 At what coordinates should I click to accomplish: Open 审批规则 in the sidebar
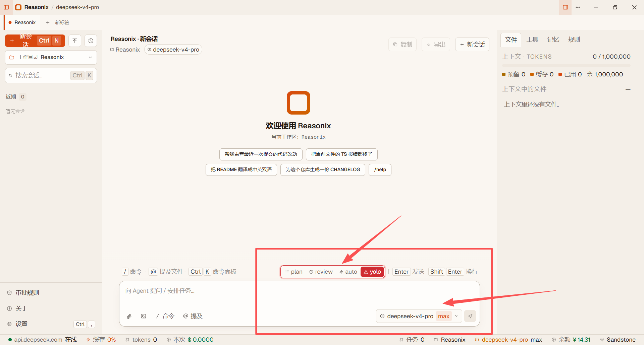(x=51, y=293)
